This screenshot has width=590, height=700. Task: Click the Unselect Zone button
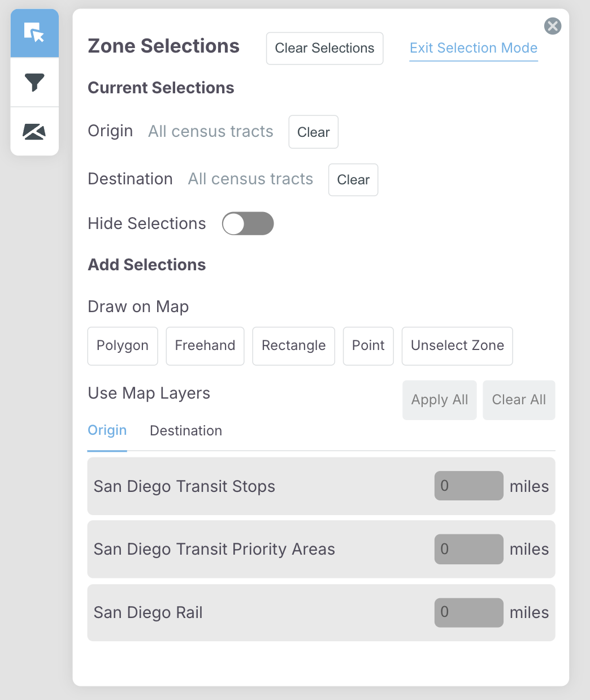pyautogui.click(x=457, y=345)
